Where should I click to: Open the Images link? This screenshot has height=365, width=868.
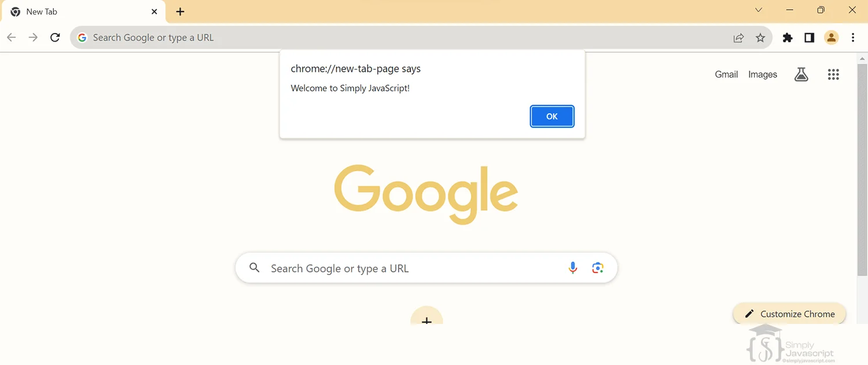[x=763, y=74]
